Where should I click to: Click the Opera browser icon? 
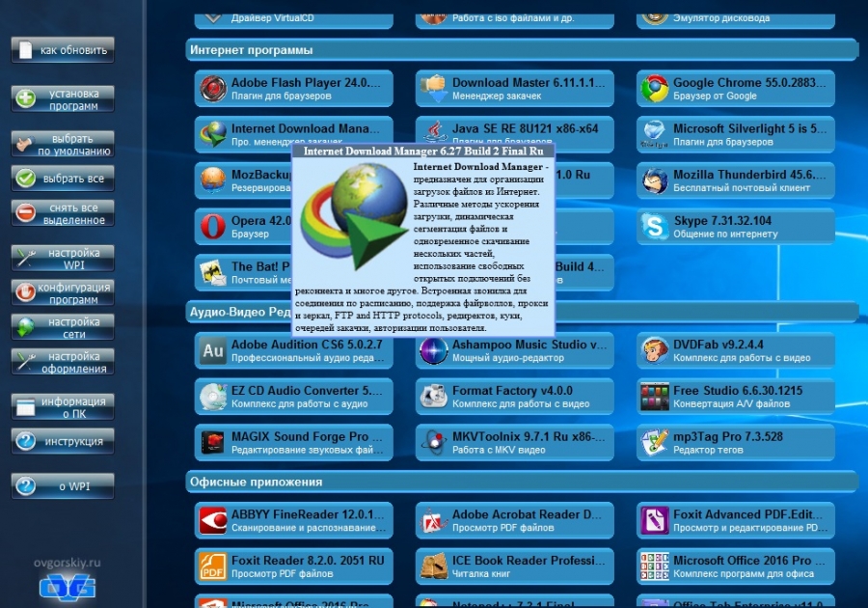click(213, 227)
